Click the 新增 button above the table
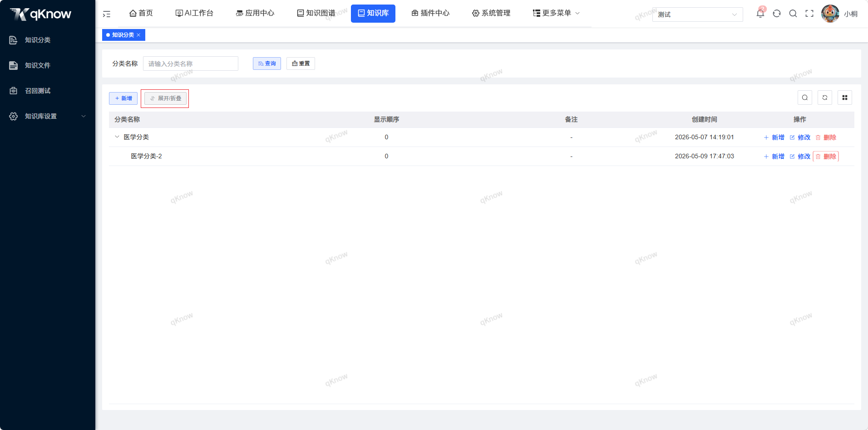 [123, 98]
